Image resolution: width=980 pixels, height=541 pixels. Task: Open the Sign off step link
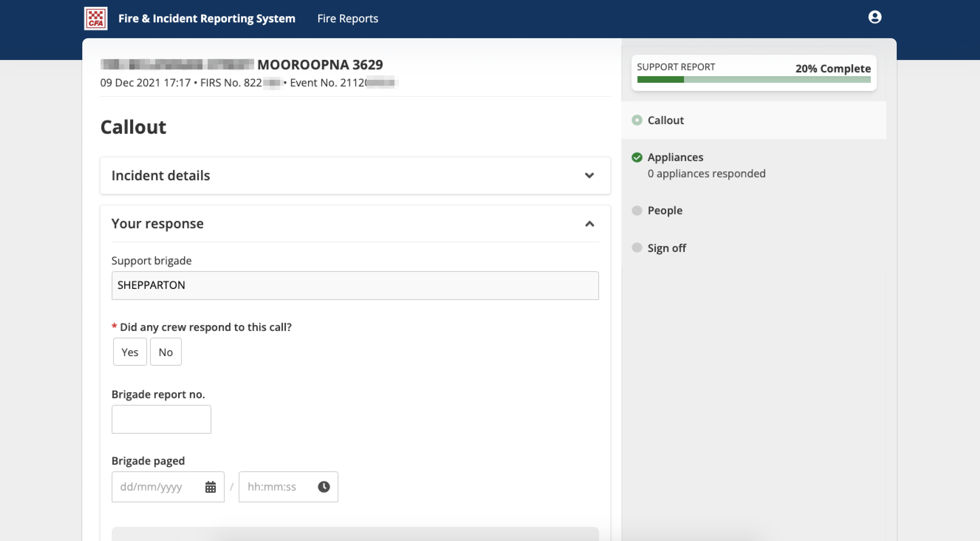tap(667, 248)
